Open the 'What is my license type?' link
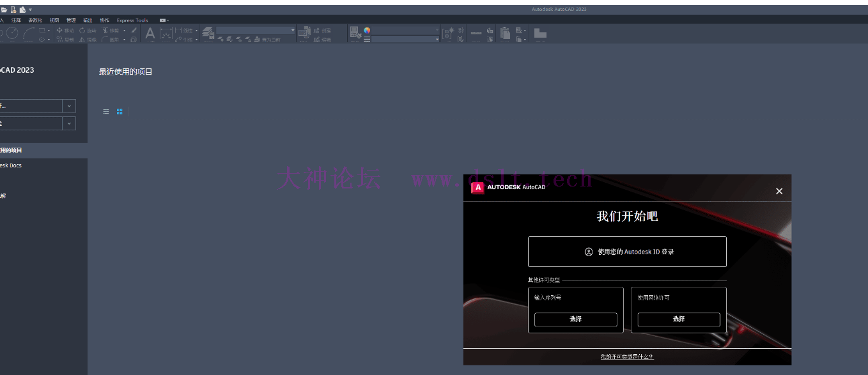 click(x=627, y=356)
